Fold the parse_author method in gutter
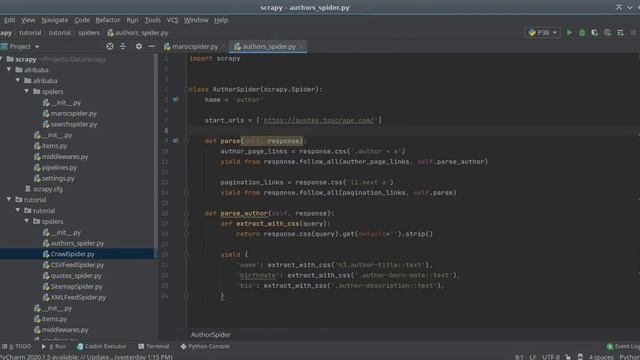640x360 pixels. pyautogui.click(x=186, y=213)
